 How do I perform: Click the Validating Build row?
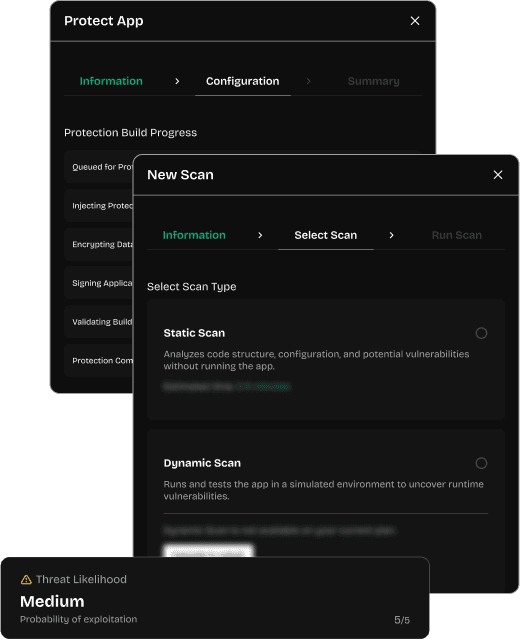point(99,322)
